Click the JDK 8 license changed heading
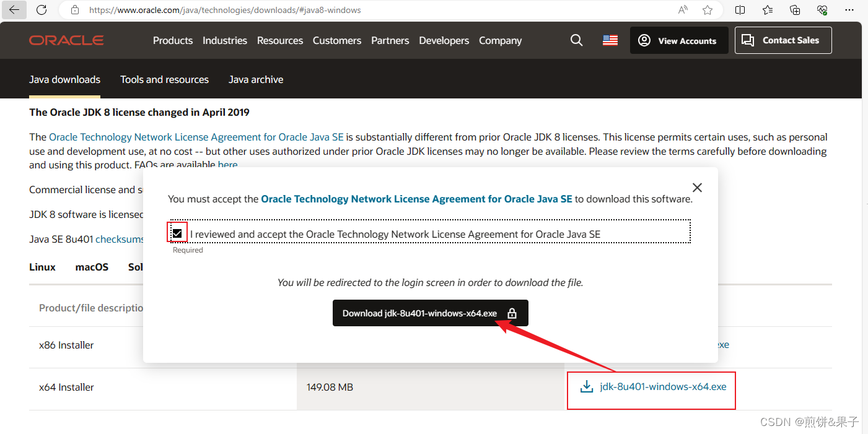Viewport: 868px width, 434px height. pos(139,112)
